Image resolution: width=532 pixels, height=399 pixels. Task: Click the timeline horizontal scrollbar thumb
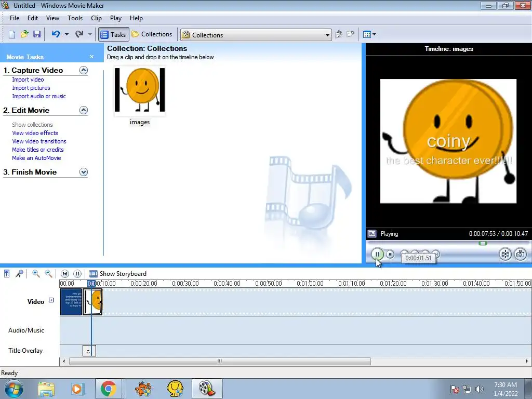coord(220,362)
